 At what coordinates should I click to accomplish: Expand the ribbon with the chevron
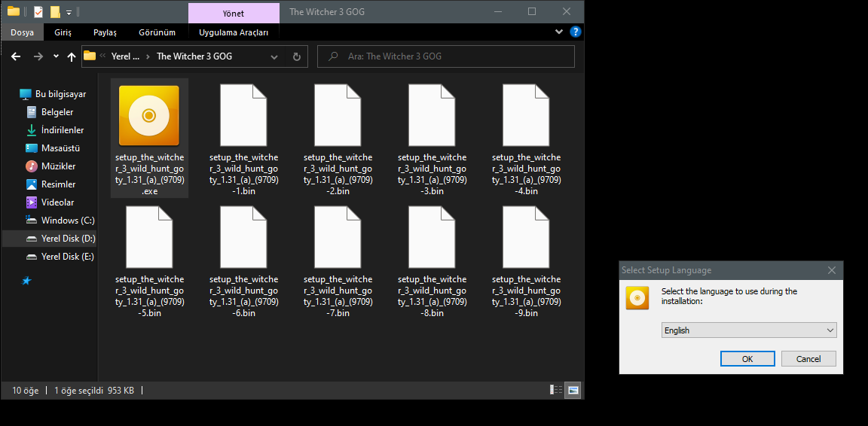558,32
